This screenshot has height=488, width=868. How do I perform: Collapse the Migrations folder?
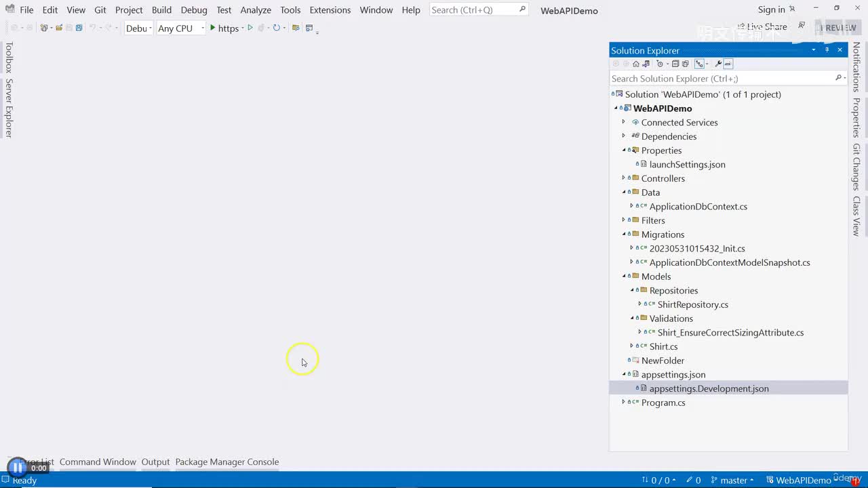pos(624,235)
